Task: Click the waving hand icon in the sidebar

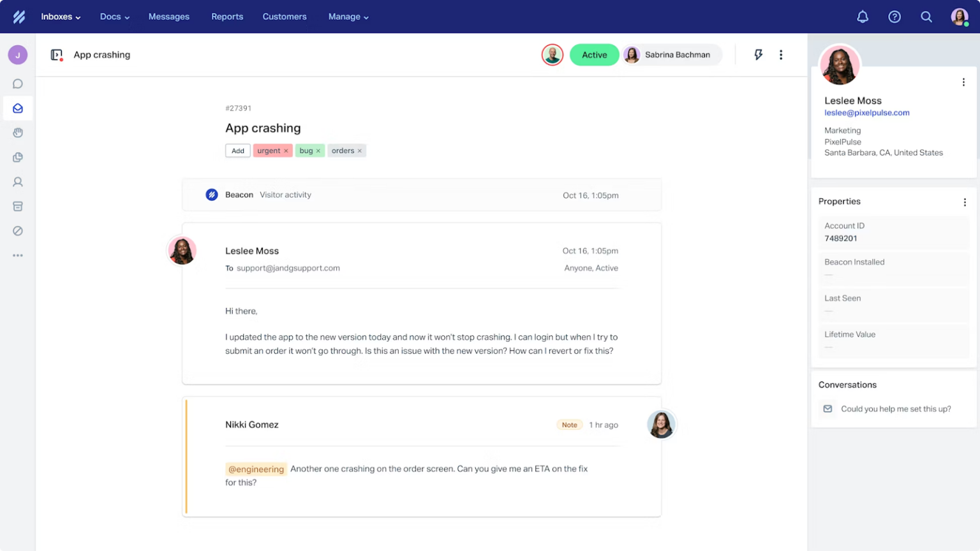Action: tap(18, 133)
